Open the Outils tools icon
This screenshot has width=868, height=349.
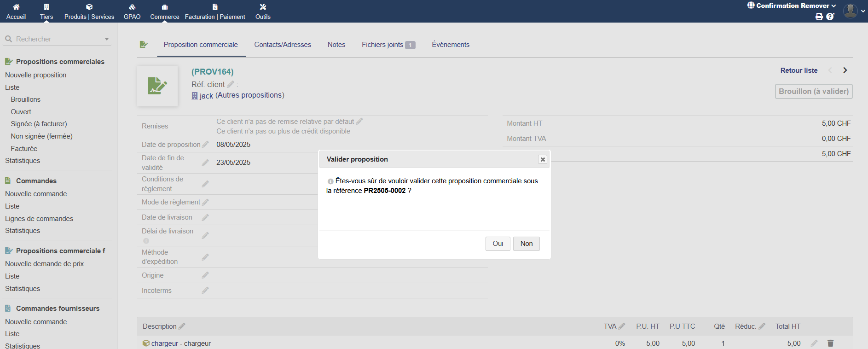263,7
